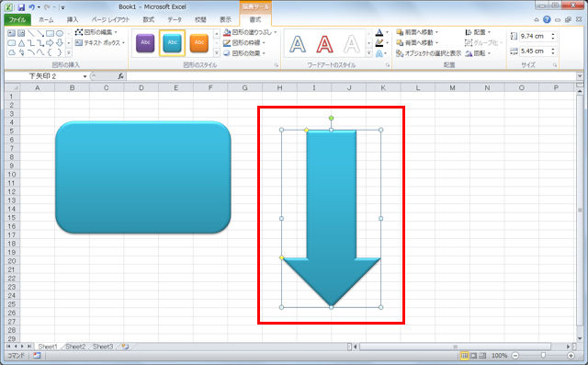This screenshot has width=588, height=365.
Task: Click the down arrow shape in shapes gallery
Action: [59, 43]
